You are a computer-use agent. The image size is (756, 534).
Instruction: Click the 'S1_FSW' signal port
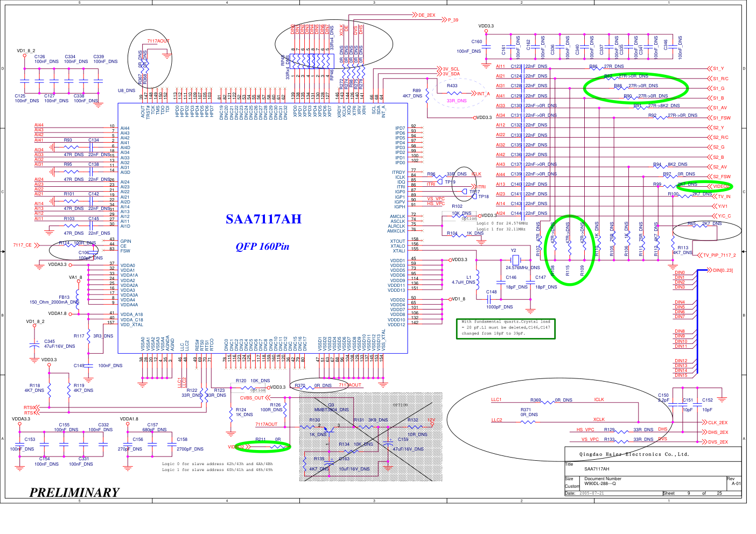pos(722,118)
